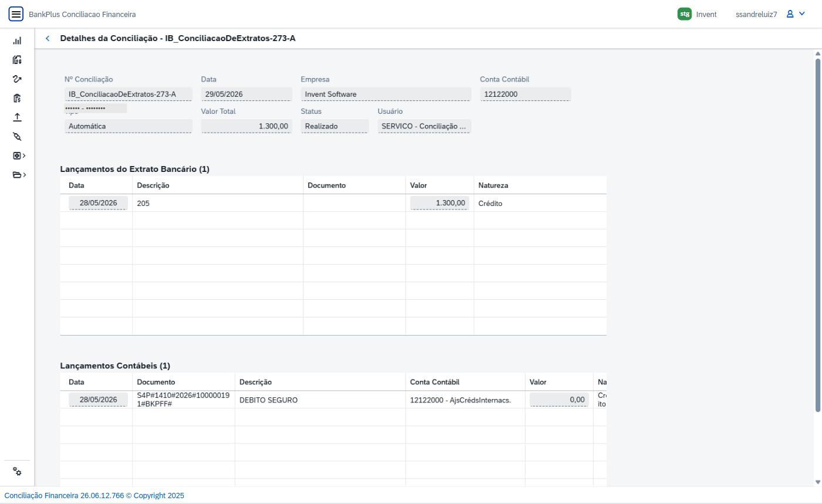Click the ssandreluiz7 username
The image size is (822, 504).
[x=756, y=14]
